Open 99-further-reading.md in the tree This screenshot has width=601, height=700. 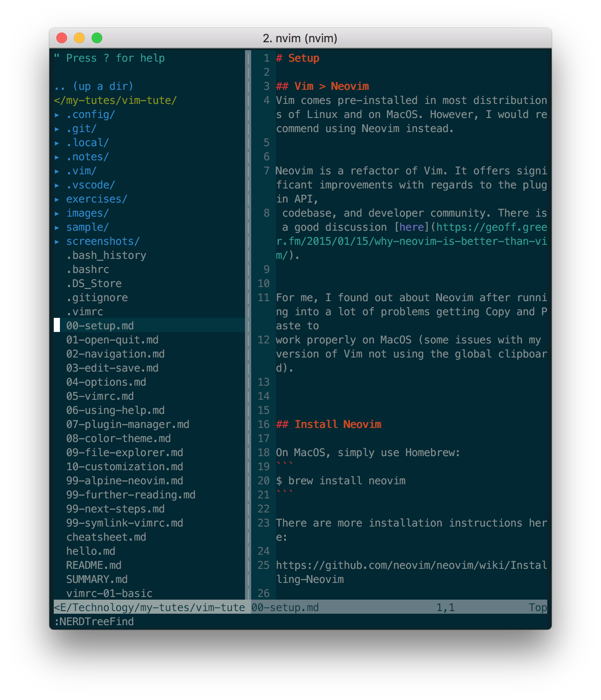131,495
